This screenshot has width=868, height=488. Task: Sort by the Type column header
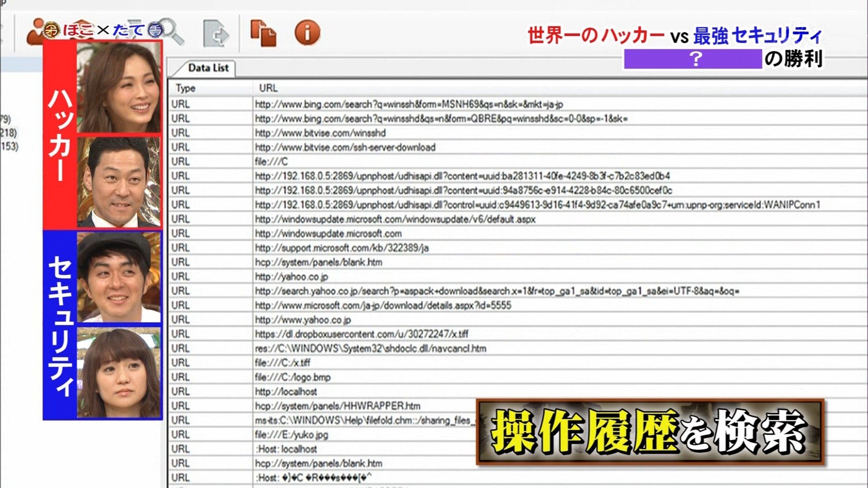pos(185,88)
